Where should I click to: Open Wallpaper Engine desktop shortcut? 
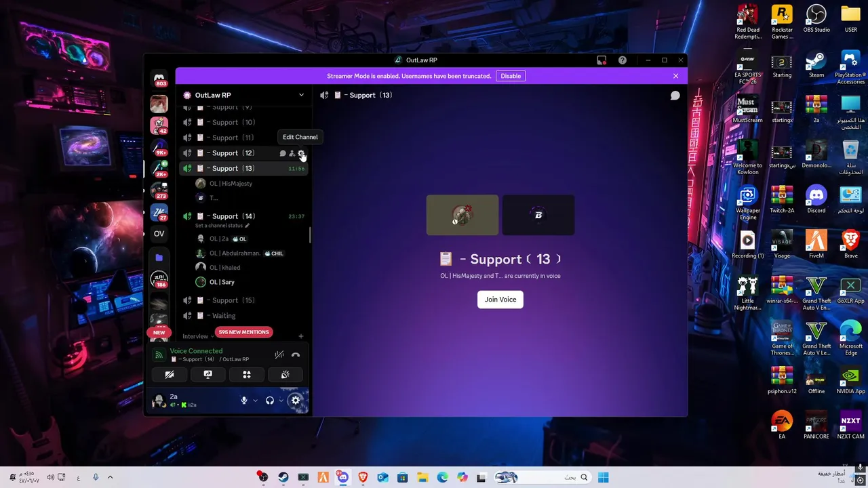(748, 203)
